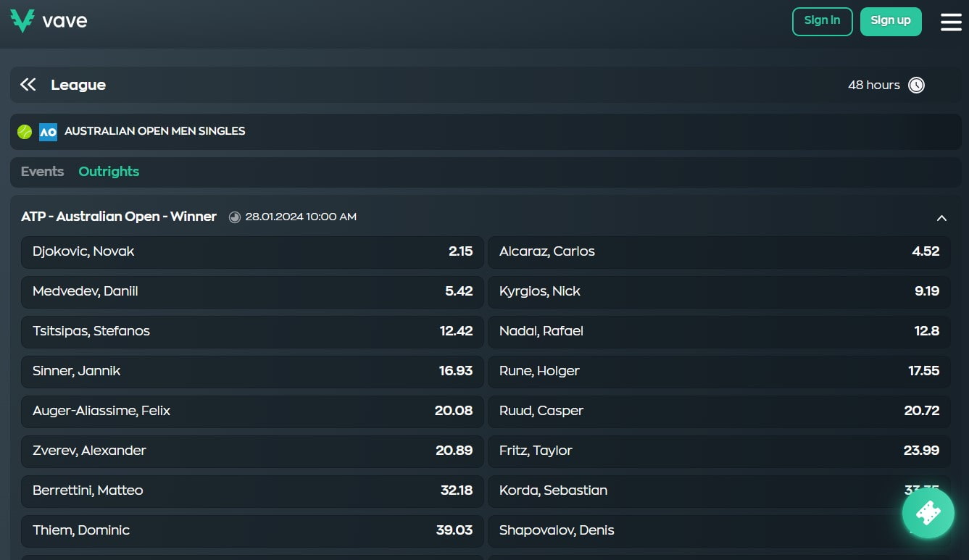The height and width of the screenshot is (560, 969).
Task: Click the Australian Open AO logo
Action: (x=48, y=132)
